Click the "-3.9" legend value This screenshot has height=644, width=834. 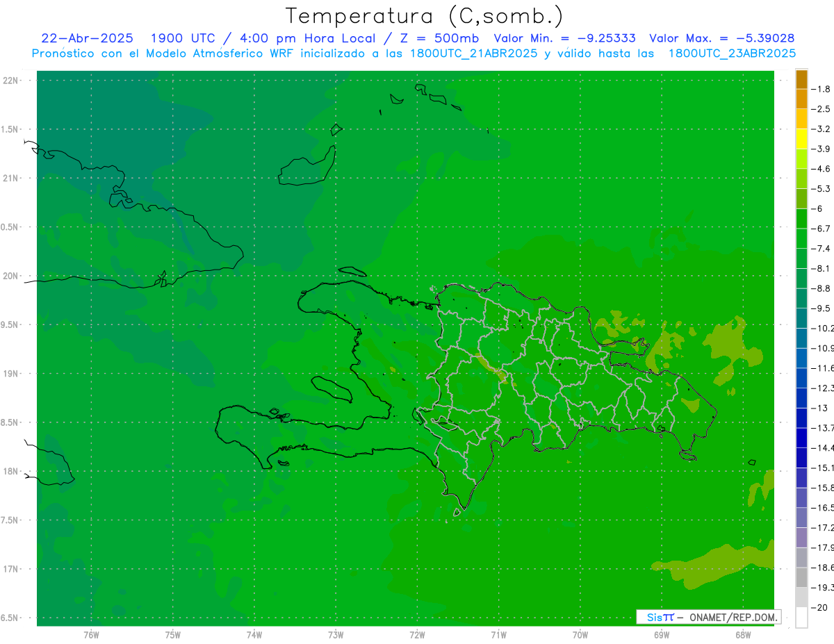821,149
